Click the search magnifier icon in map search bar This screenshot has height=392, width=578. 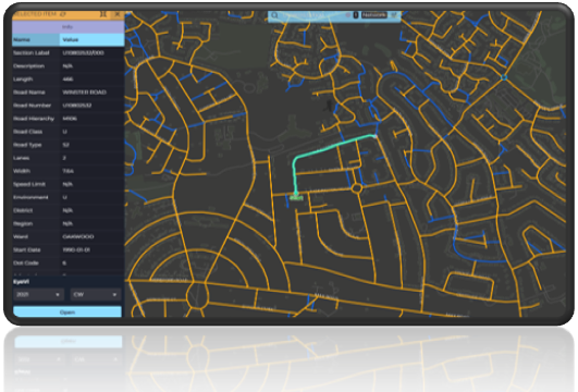coord(275,15)
